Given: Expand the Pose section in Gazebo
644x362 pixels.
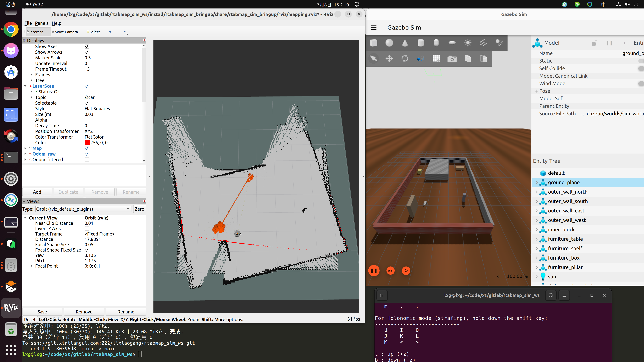Looking at the screenshot, I should [536, 91].
